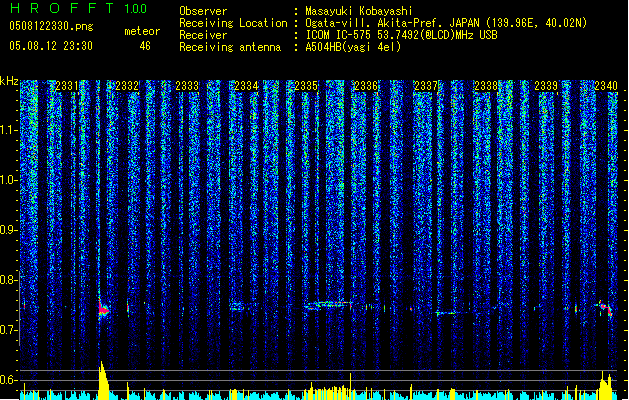Click the 2340 time marker
The image size is (629, 400).
pyautogui.click(x=606, y=86)
